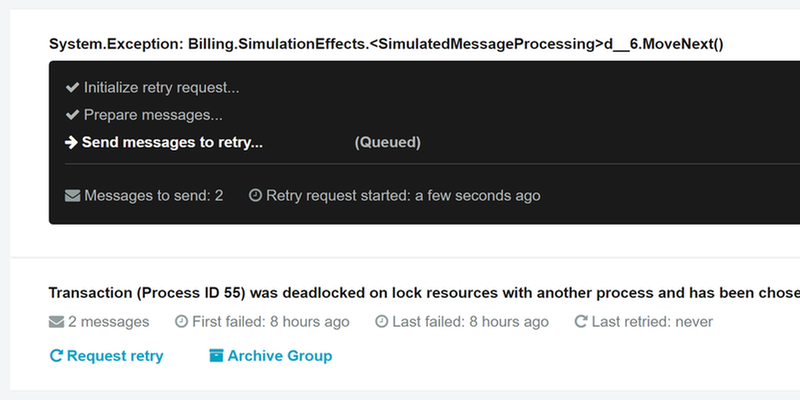Click the First failed: 8 hours ago text
The width and height of the screenshot is (800, 400).
click(271, 322)
